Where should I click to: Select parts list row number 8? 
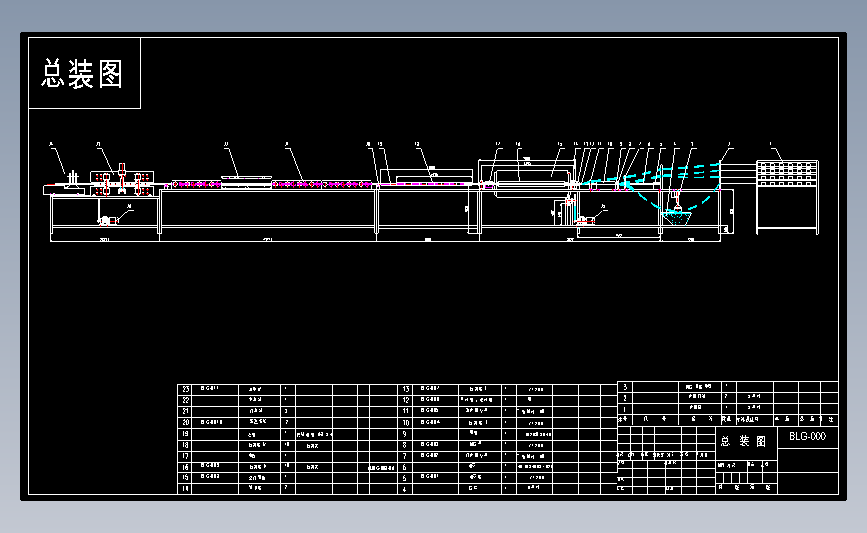click(x=508, y=445)
